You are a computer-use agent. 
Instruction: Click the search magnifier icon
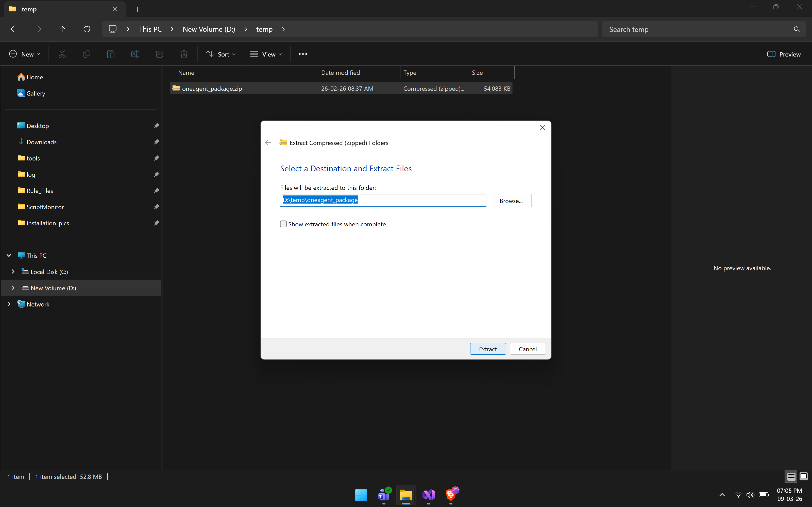click(797, 29)
